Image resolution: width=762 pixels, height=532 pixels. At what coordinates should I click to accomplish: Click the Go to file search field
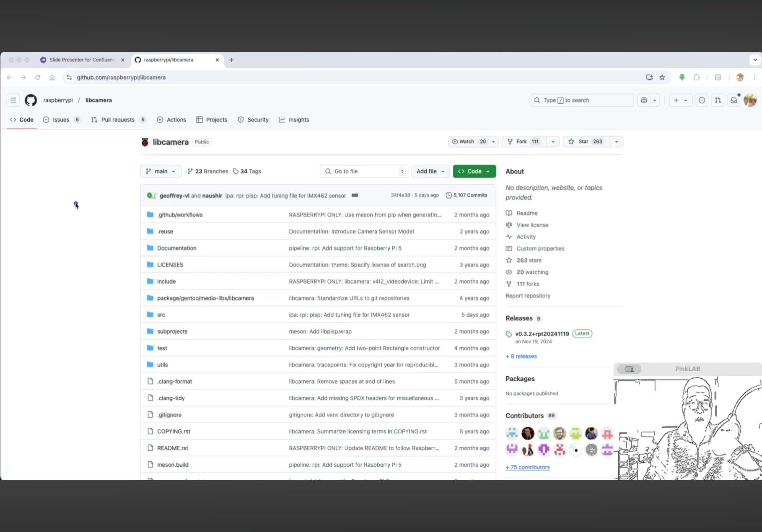363,172
